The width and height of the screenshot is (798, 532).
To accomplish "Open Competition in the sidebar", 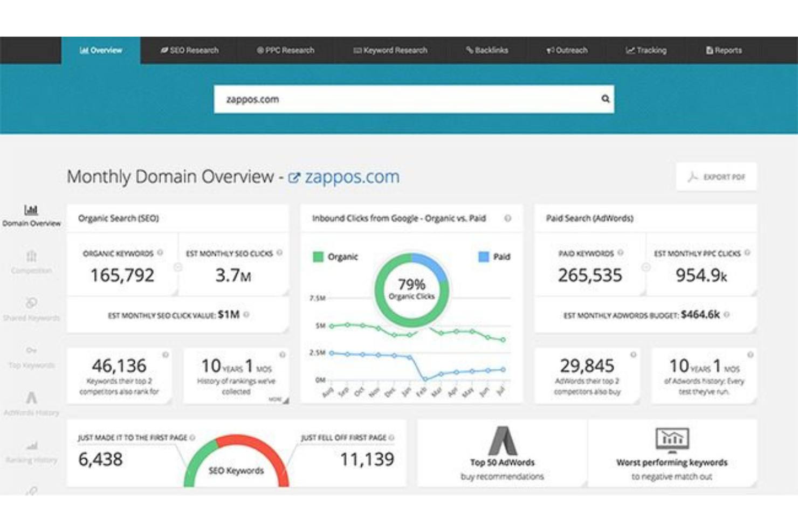I will click(x=31, y=262).
